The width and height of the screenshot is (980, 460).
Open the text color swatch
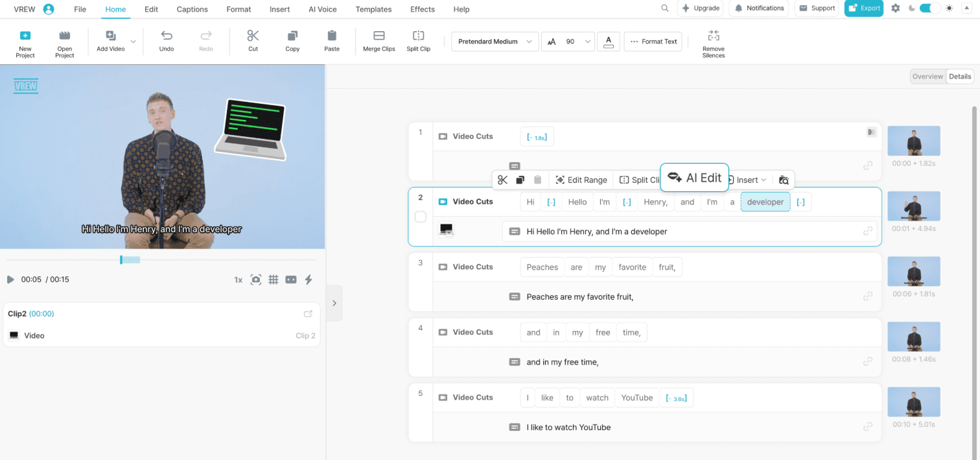tap(609, 42)
